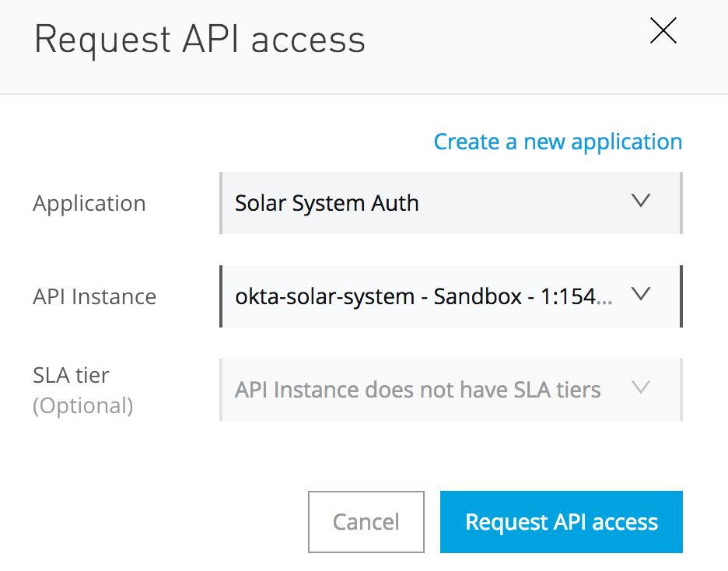728x571 pixels.
Task: Submit with the blue Request API access button
Action: pos(561,522)
